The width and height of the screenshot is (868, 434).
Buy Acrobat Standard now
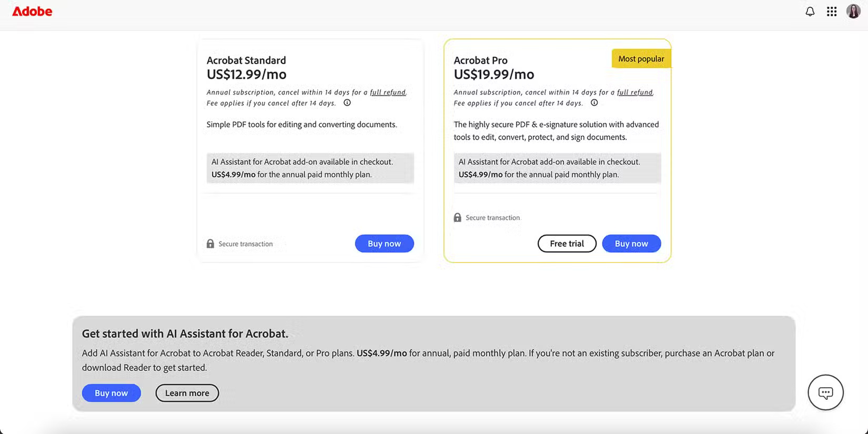(x=384, y=243)
